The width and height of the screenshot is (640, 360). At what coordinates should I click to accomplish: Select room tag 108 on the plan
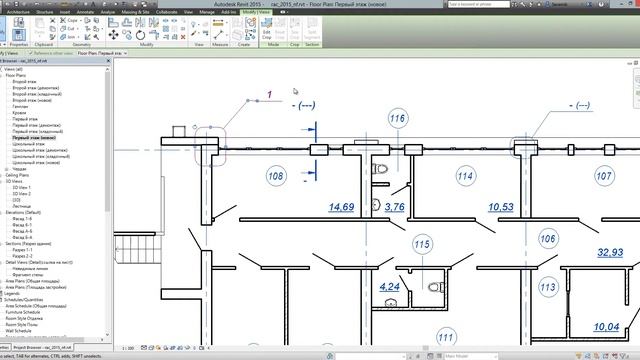[x=276, y=176]
